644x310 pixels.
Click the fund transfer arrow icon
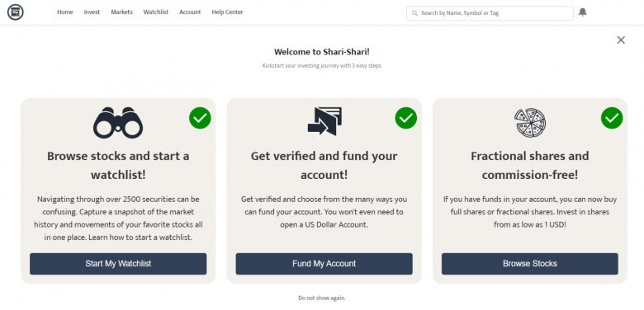(x=324, y=121)
